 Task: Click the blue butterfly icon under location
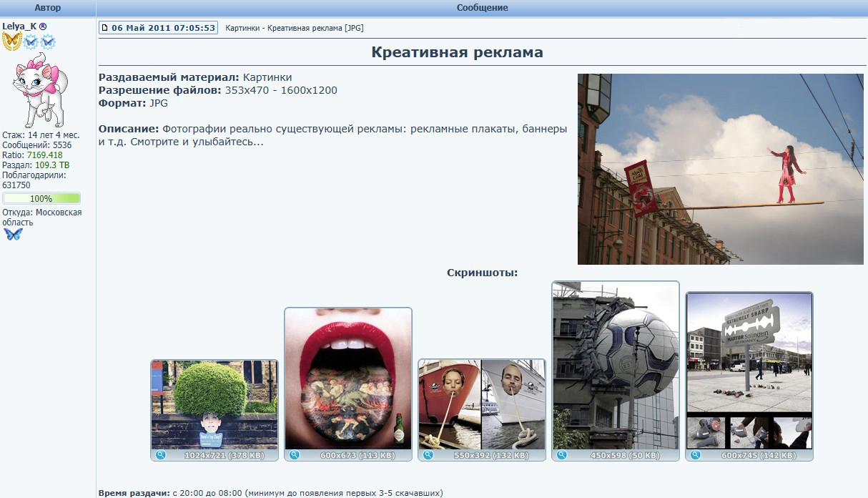(13, 233)
